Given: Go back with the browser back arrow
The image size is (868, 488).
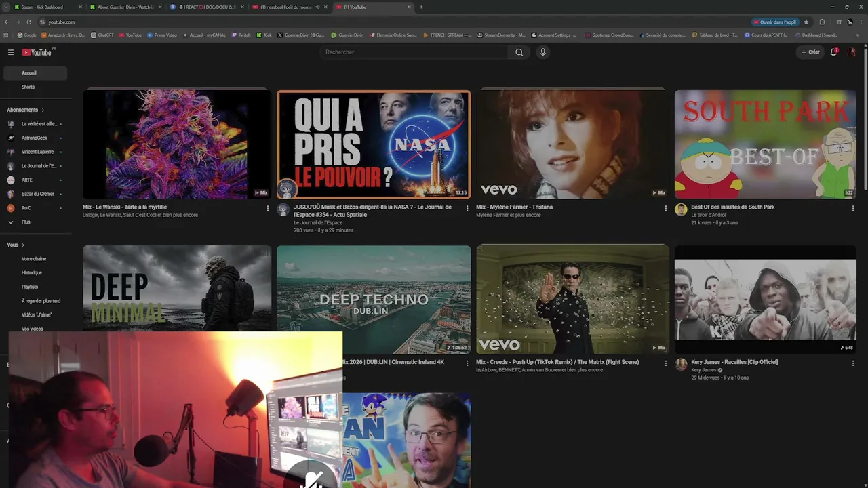Looking at the screenshot, I should (x=7, y=22).
